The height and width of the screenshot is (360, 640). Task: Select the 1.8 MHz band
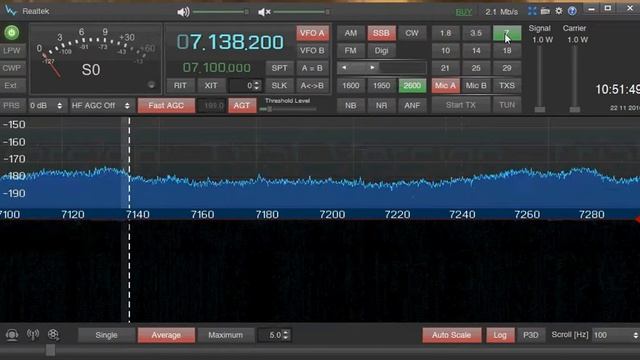click(x=445, y=33)
